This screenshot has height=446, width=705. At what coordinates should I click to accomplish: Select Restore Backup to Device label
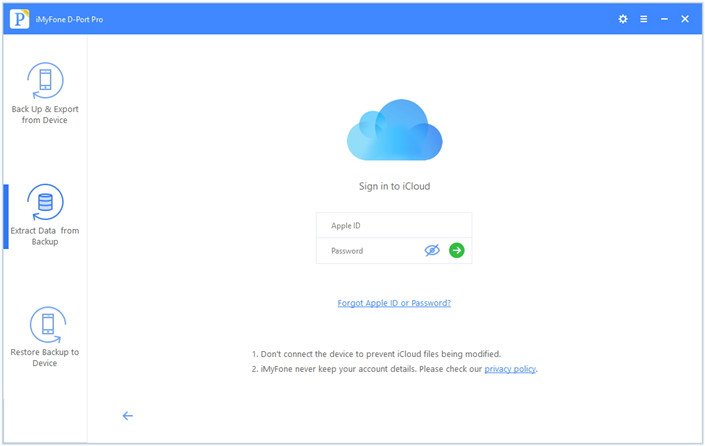click(x=45, y=358)
